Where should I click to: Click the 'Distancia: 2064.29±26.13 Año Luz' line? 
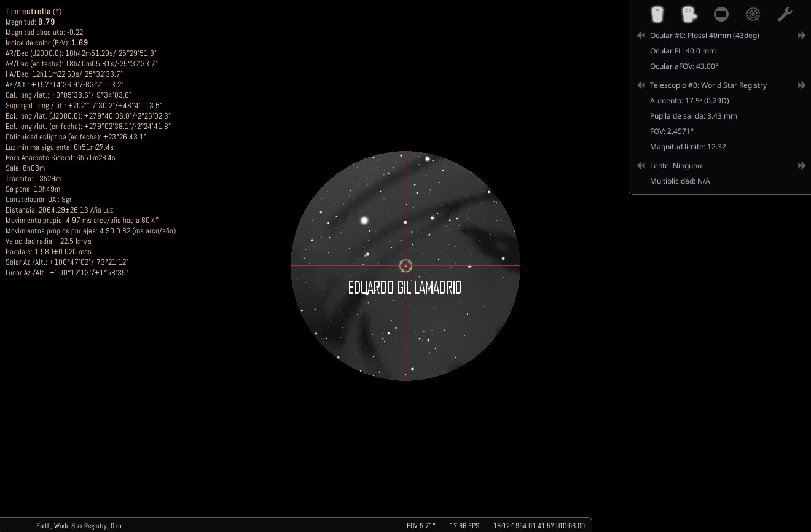(x=60, y=210)
